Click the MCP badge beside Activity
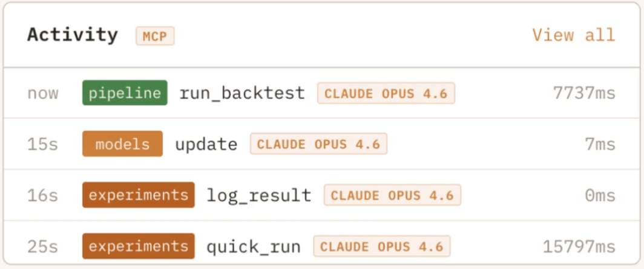Image resolution: width=644 pixels, height=269 pixels. point(155,36)
